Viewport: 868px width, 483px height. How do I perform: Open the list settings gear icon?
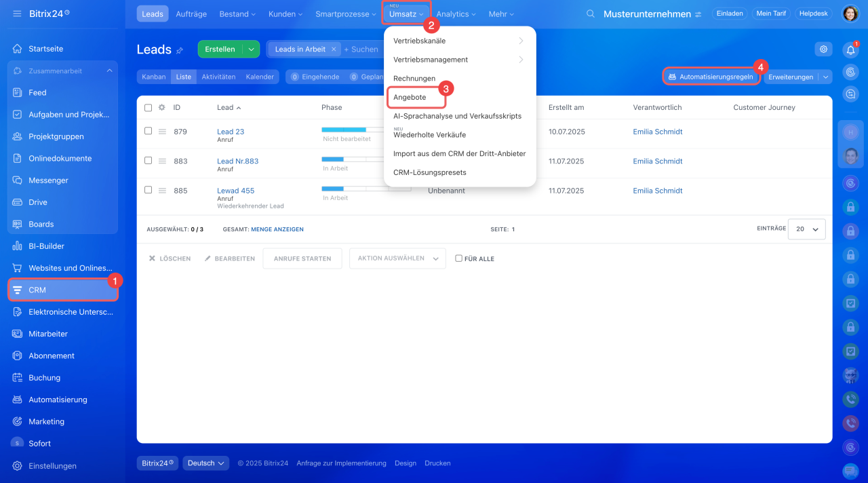pos(823,49)
